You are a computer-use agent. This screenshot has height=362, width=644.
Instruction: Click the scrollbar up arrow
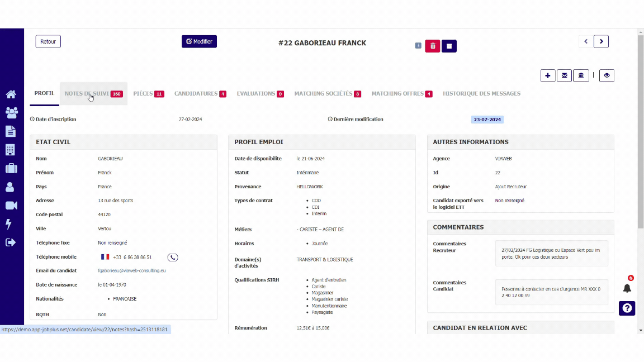click(x=641, y=32)
